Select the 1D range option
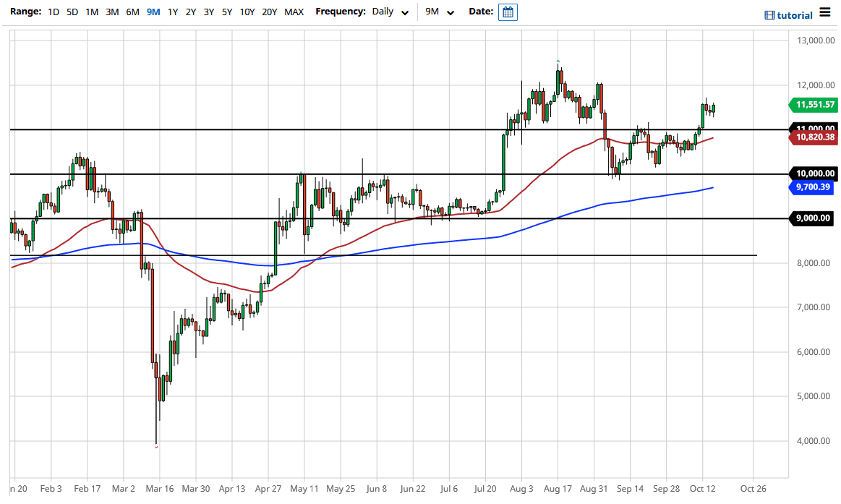 (53, 12)
